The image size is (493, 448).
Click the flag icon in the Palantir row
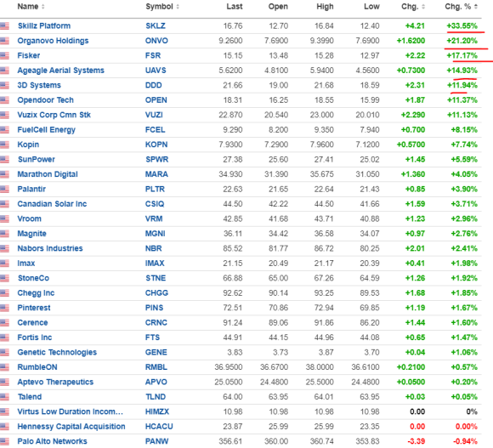pos(5,190)
